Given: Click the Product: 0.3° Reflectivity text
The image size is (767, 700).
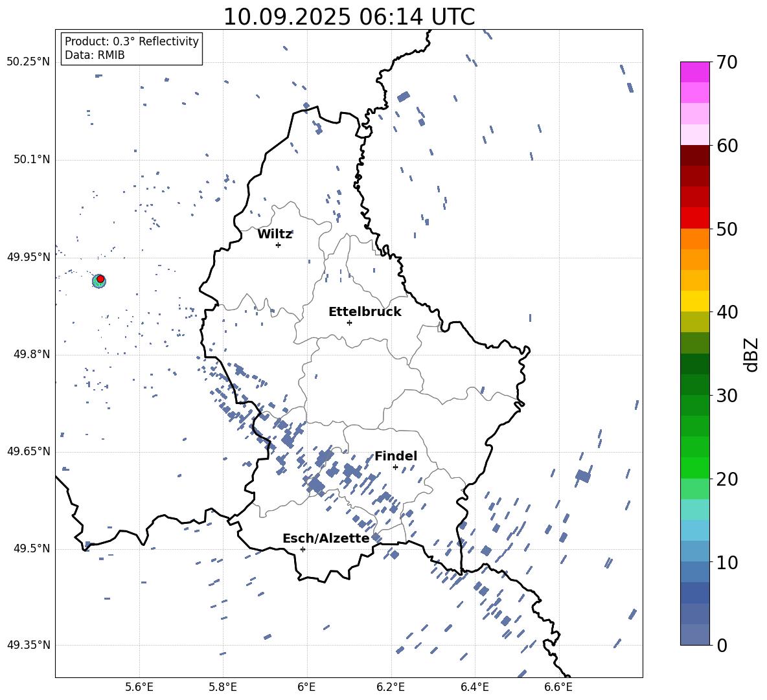Looking at the screenshot, I should 132,41.
